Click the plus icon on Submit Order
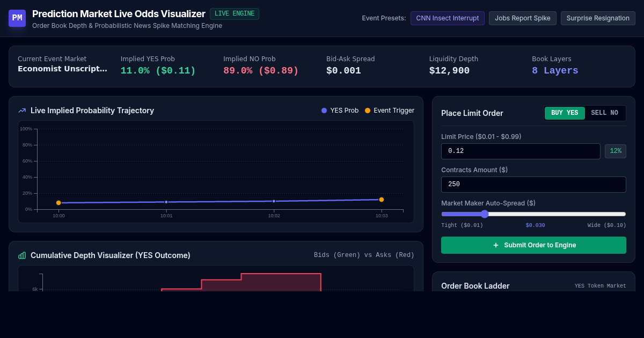This screenshot has height=338, width=644. click(496, 245)
